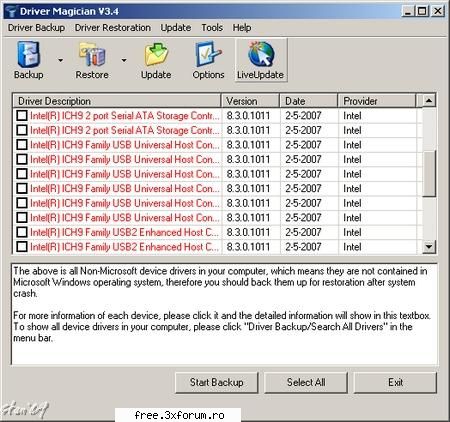
Task: Open the Options toolbar icon
Action: pyautogui.click(x=208, y=54)
